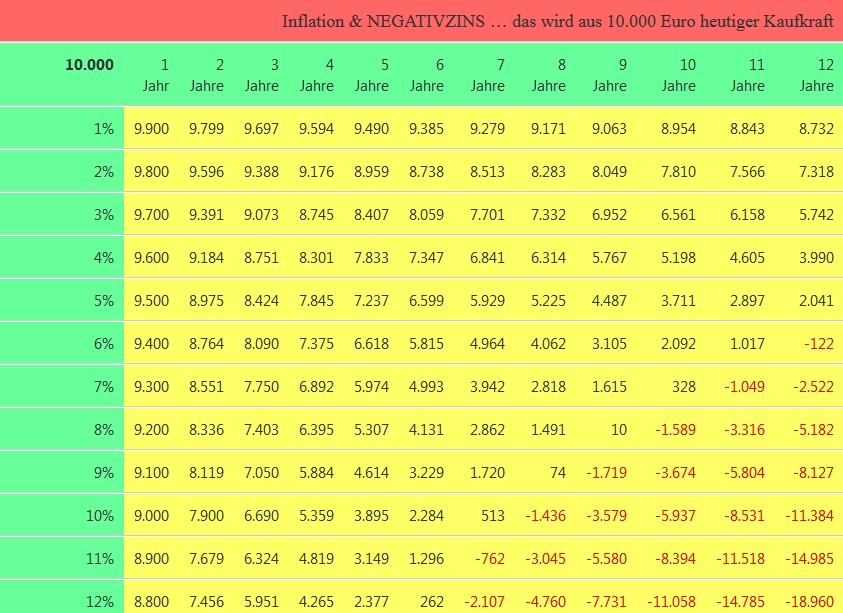Click cell '9.596' in the 2% row

(x=206, y=172)
